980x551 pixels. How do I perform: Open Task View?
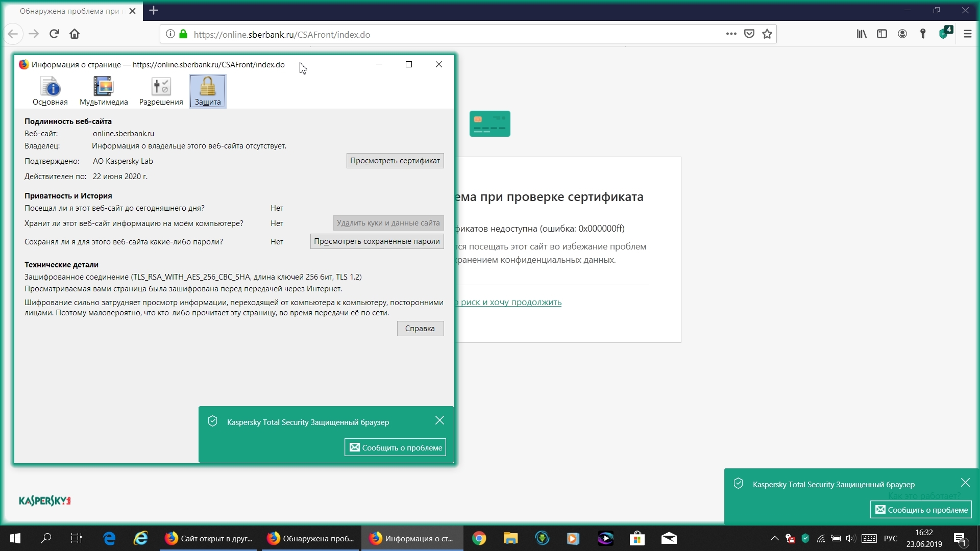tap(76, 538)
